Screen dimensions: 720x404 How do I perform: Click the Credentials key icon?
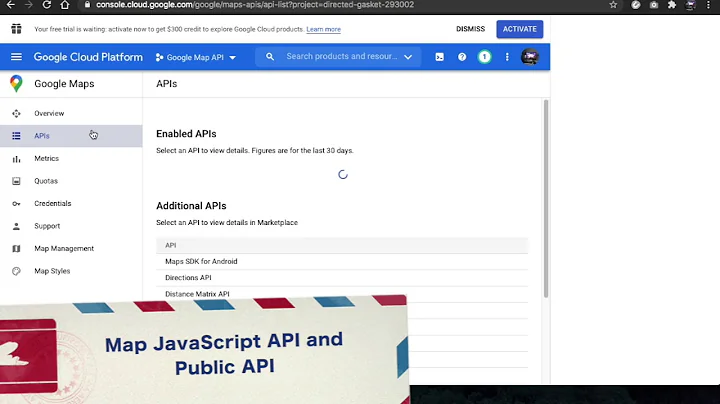pos(16,203)
